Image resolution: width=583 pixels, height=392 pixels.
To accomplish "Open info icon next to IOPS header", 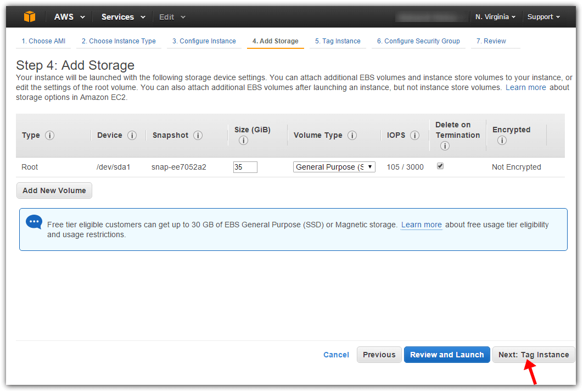I will (x=414, y=136).
